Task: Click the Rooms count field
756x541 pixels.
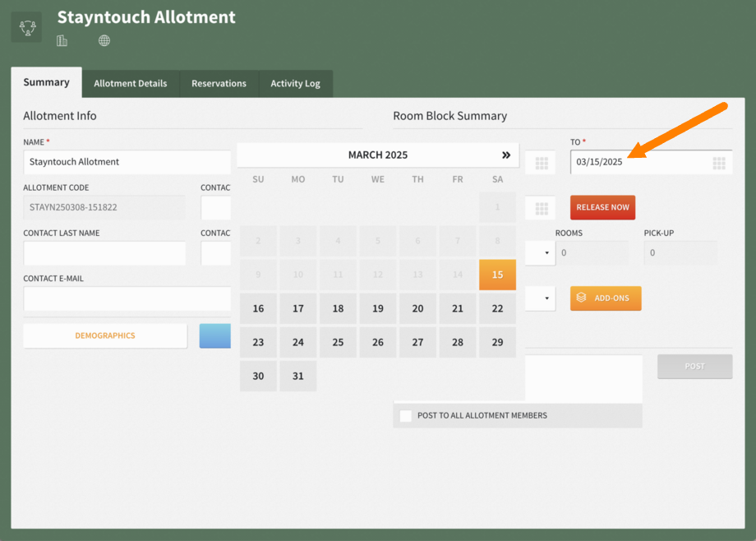Action: pyautogui.click(x=592, y=253)
